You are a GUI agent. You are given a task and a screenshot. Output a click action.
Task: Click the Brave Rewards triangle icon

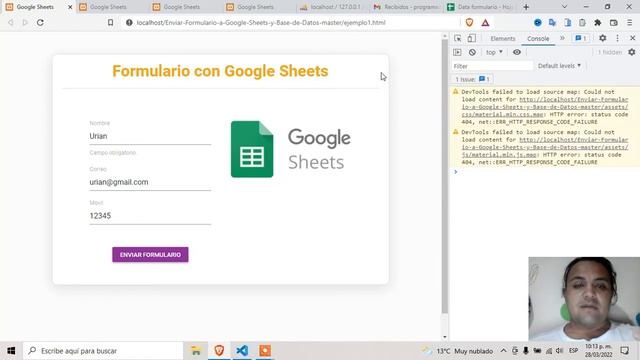pyautogui.click(x=485, y=23)
